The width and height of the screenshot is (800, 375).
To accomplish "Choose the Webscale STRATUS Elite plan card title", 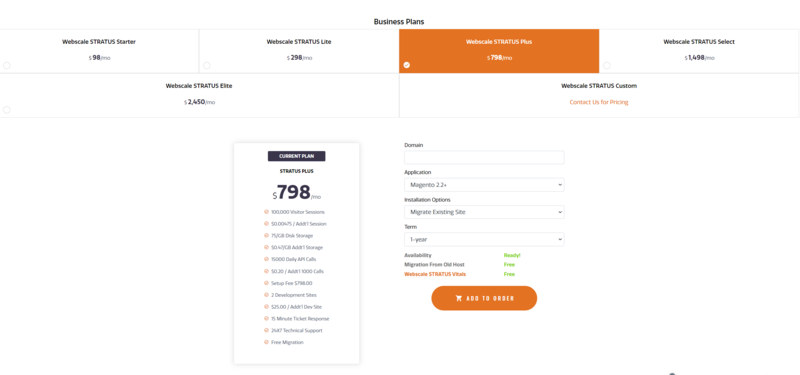I will [x=199, y=86].
